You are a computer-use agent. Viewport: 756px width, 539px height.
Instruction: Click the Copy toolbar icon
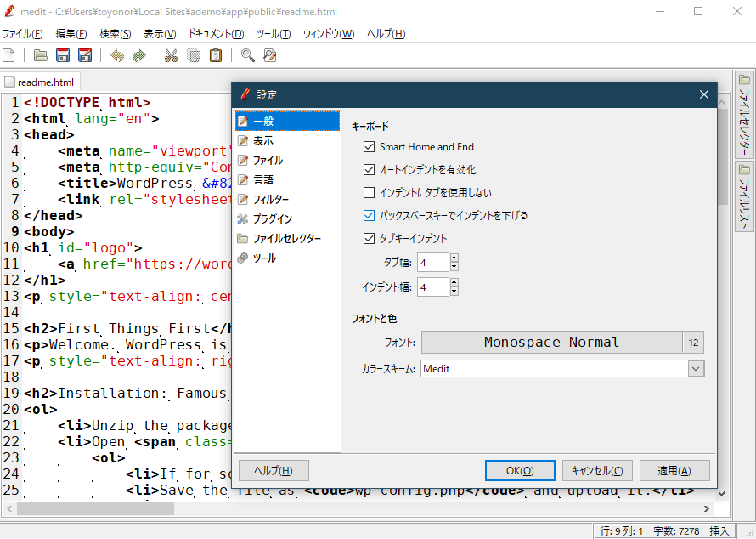pos(194,55)
